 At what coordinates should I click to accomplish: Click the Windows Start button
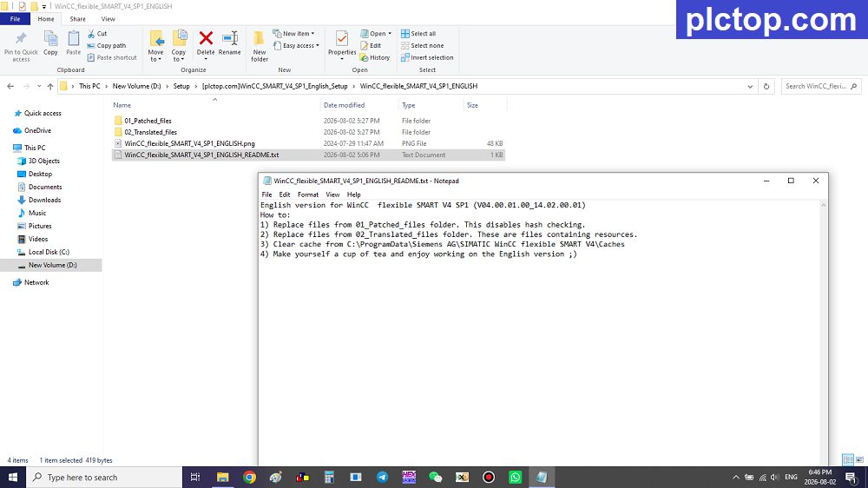13,477
